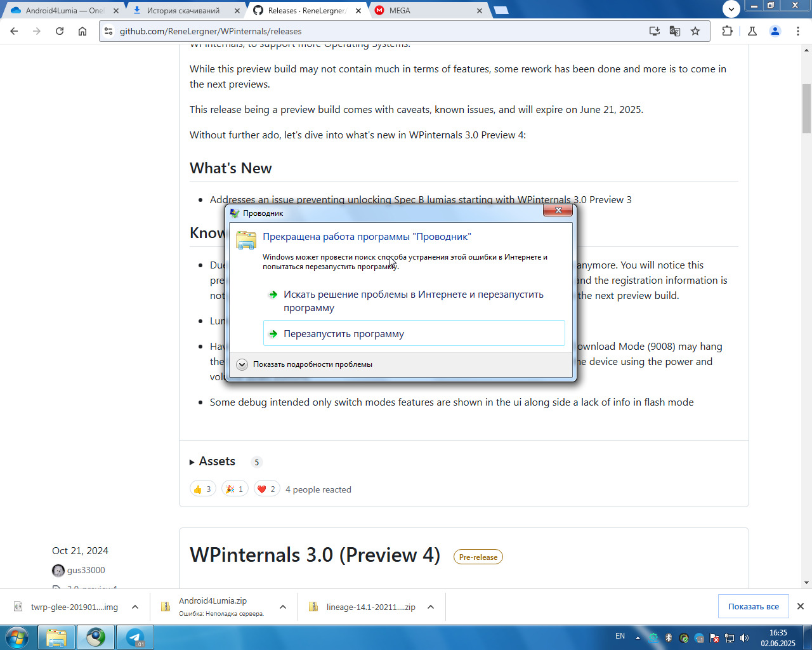
Task: Open Chrome Labs flask icon
Action: click(752, 31)
